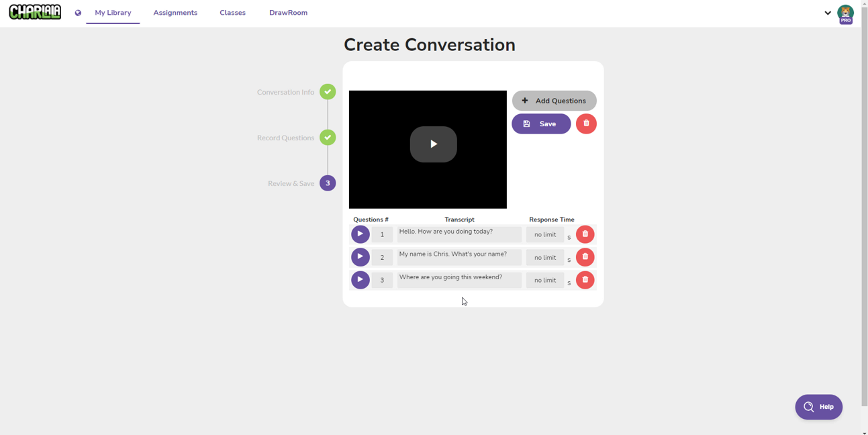Screen dimensions: 868x435
Task: Play question 2 recording
Action: click(x=360, y=257)
